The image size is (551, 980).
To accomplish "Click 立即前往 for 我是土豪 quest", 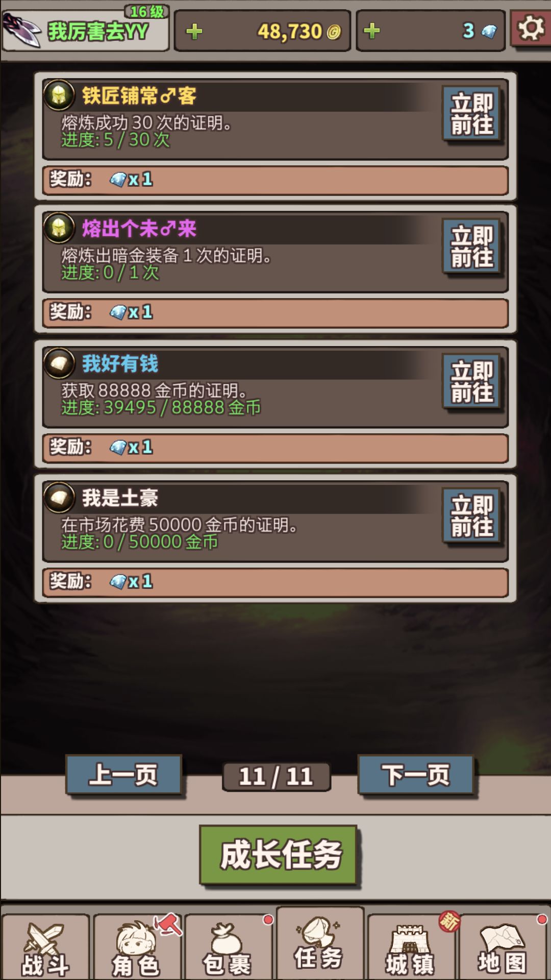I will (x=472, y=516).
